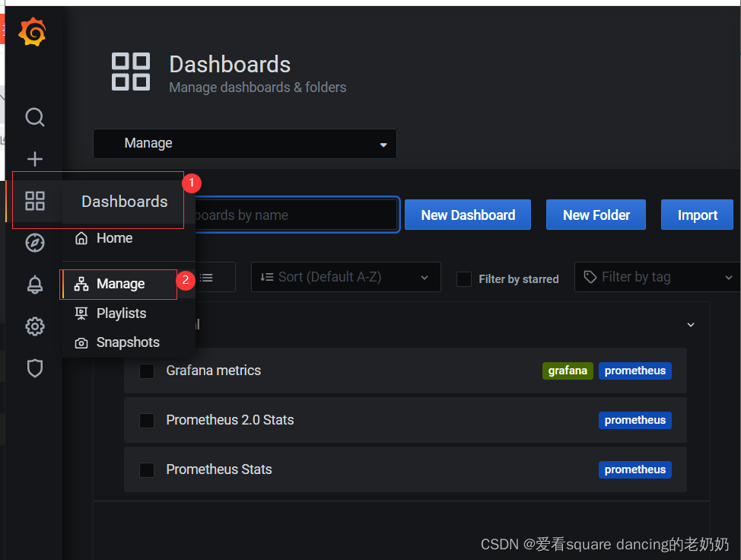Open the Sort (Default A-Z) dropdown

(x=346, y=277)
